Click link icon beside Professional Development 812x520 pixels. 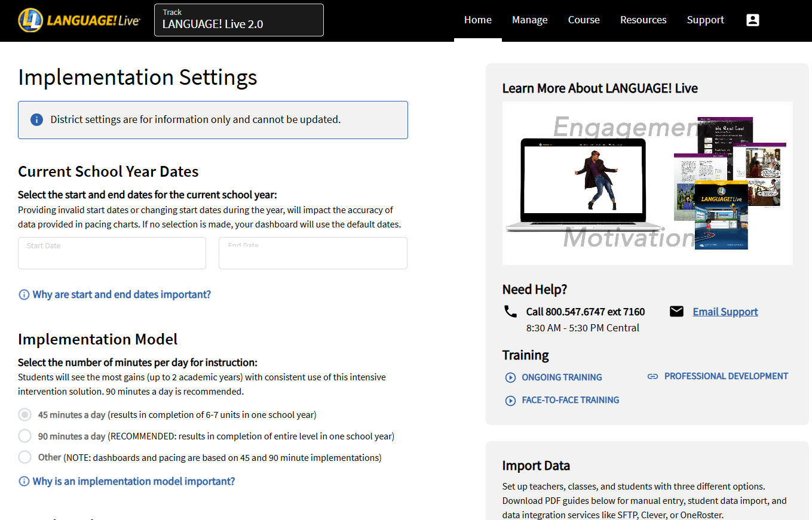pyautogui.click(x=652, y=376)
